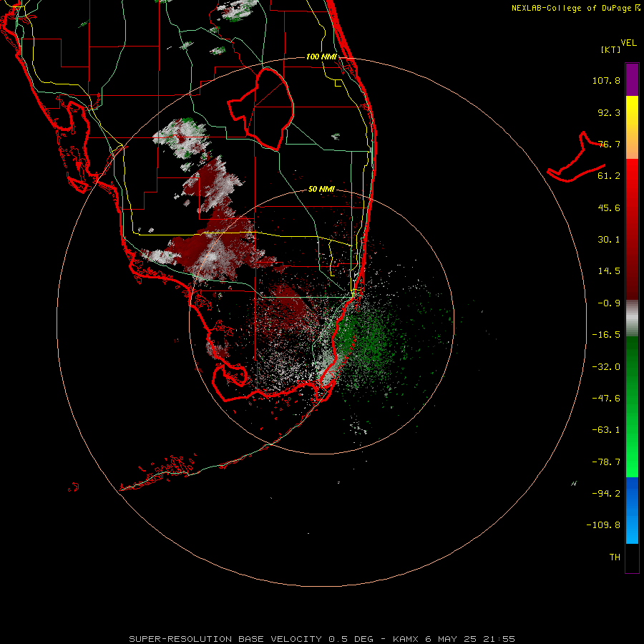Click the 107.8 legend value

[x=606, y=80]
